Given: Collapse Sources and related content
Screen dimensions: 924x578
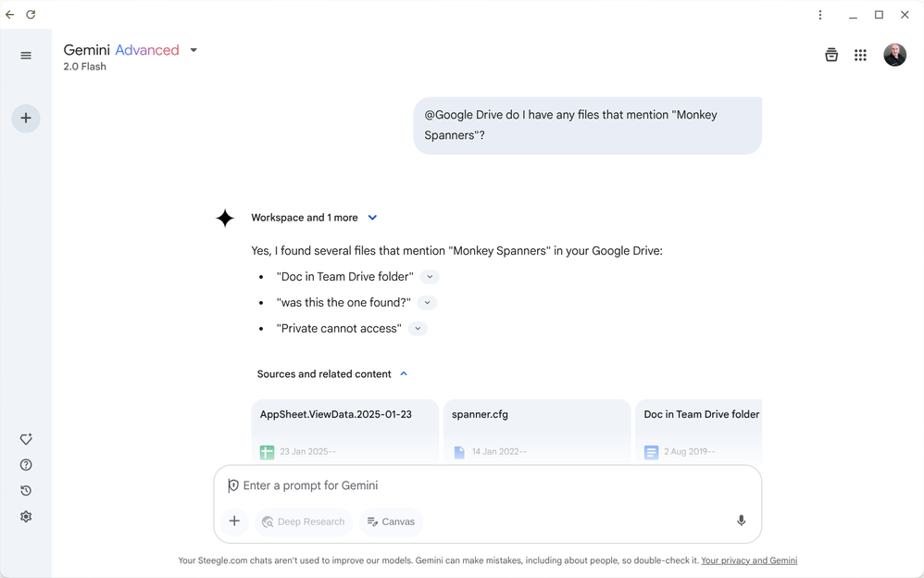Looking at the screenshot, I should coord(404,374).
